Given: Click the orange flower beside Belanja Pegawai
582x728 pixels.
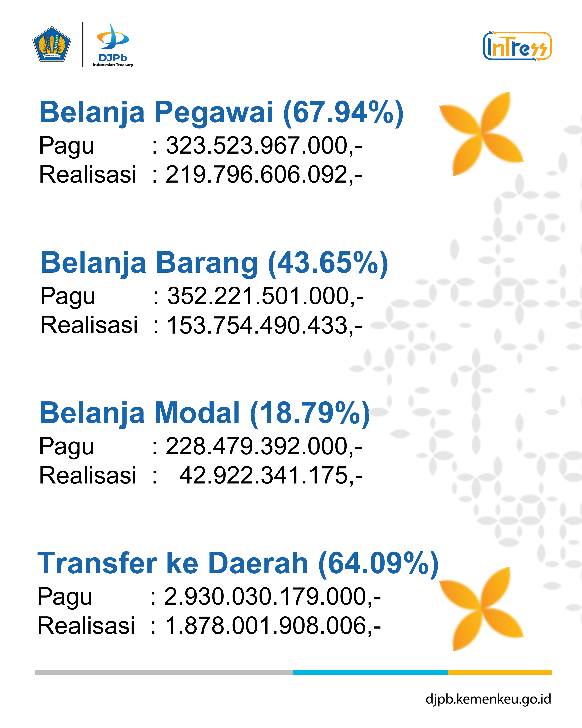Looking at the screenshot, I should (x=481, y=133).
